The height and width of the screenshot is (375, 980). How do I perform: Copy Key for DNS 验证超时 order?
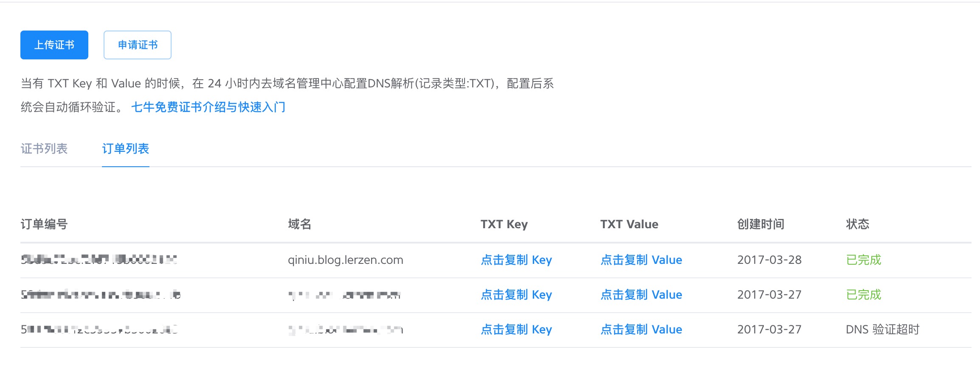tap(516, 329)
